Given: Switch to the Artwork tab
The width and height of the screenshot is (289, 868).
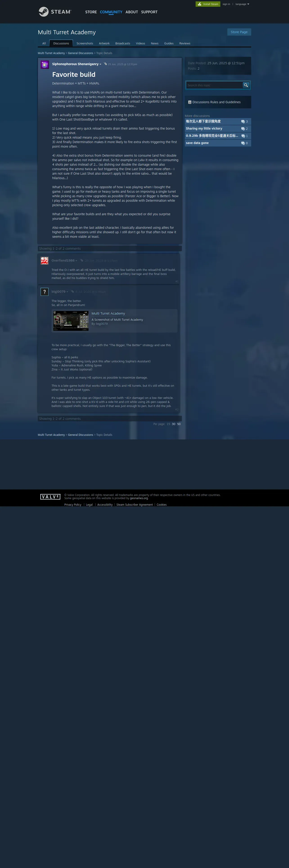Looking at the screenshot, I should [x=104, y=43].
